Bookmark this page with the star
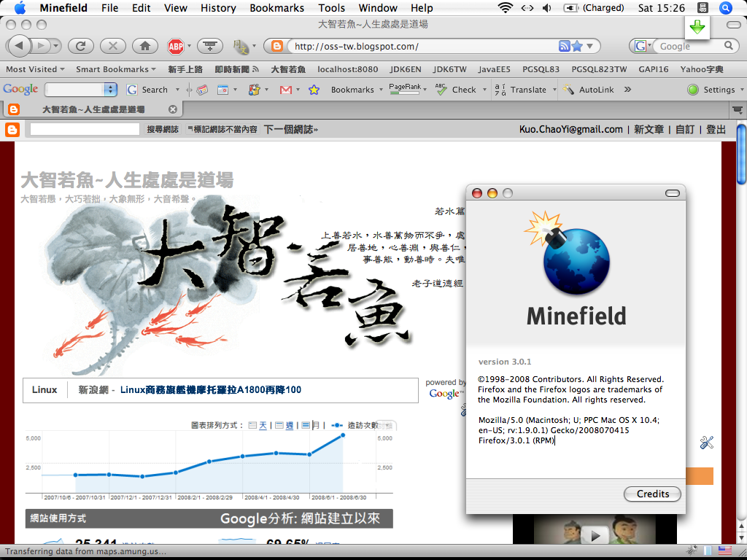The image size is (747, 560). tap(577, 46)
